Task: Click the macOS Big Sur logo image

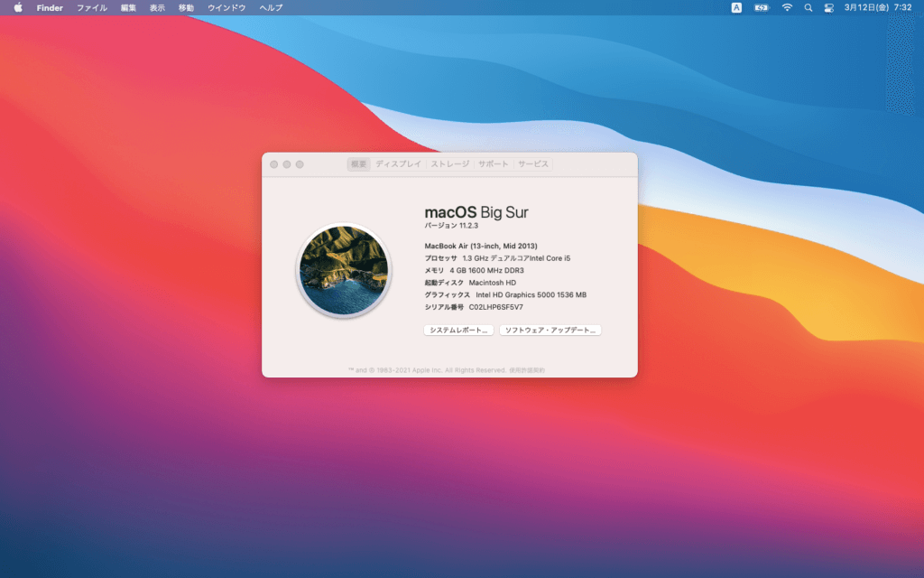Action: click(343, 271)
